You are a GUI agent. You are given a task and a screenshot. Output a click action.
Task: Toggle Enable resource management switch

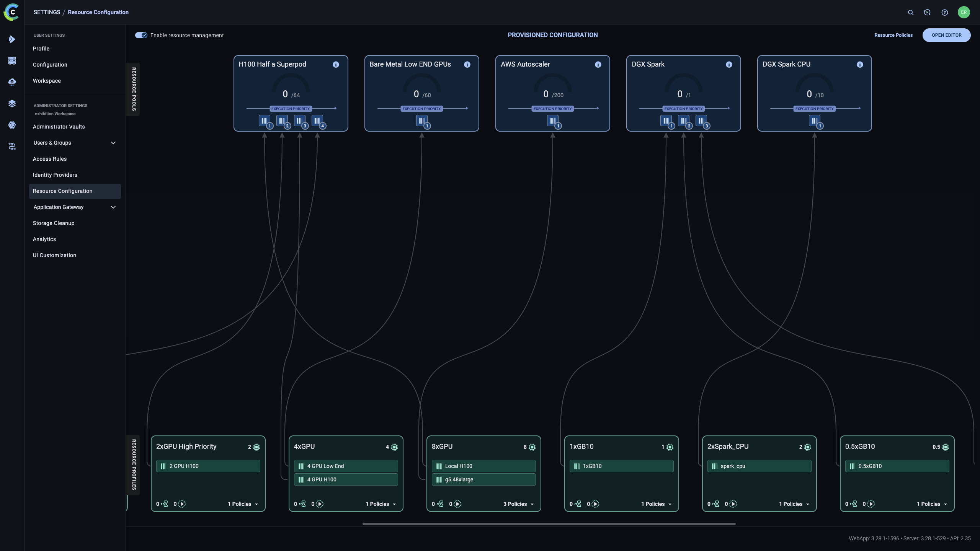[141, 35]
